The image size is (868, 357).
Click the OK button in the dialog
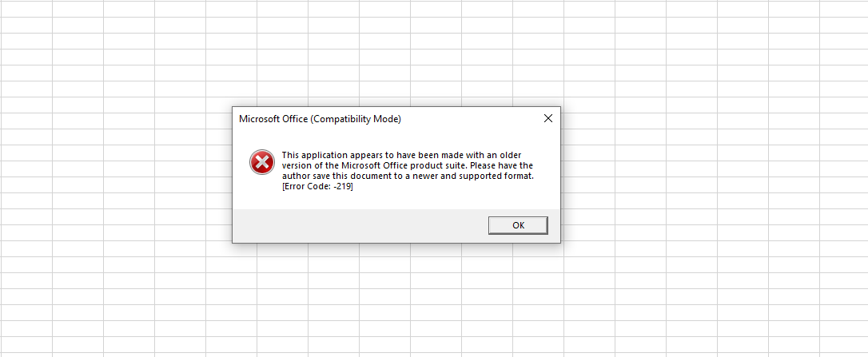518,225
